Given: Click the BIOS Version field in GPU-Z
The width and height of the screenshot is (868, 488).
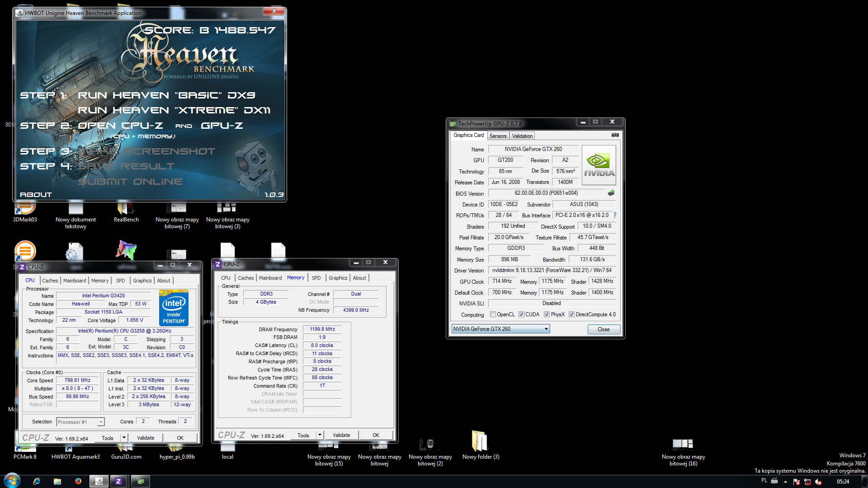Looking at the screenshot, I should tap(546, 193).
